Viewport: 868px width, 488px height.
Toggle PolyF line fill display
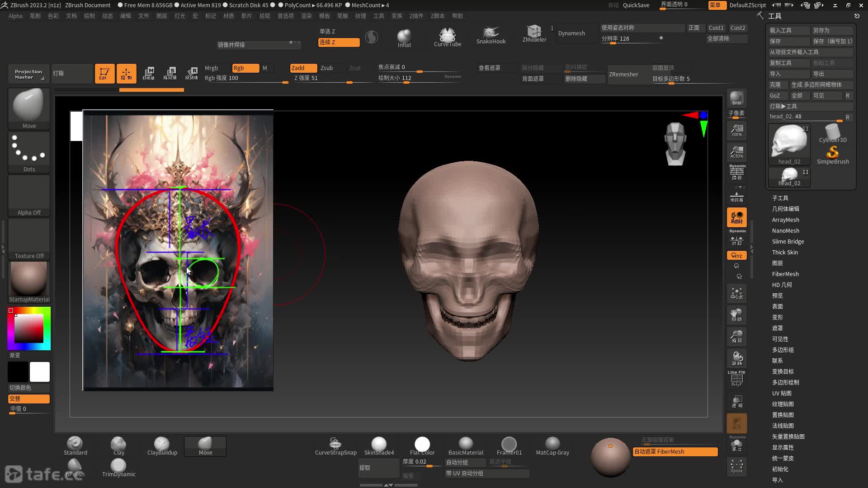coord(737,379)
